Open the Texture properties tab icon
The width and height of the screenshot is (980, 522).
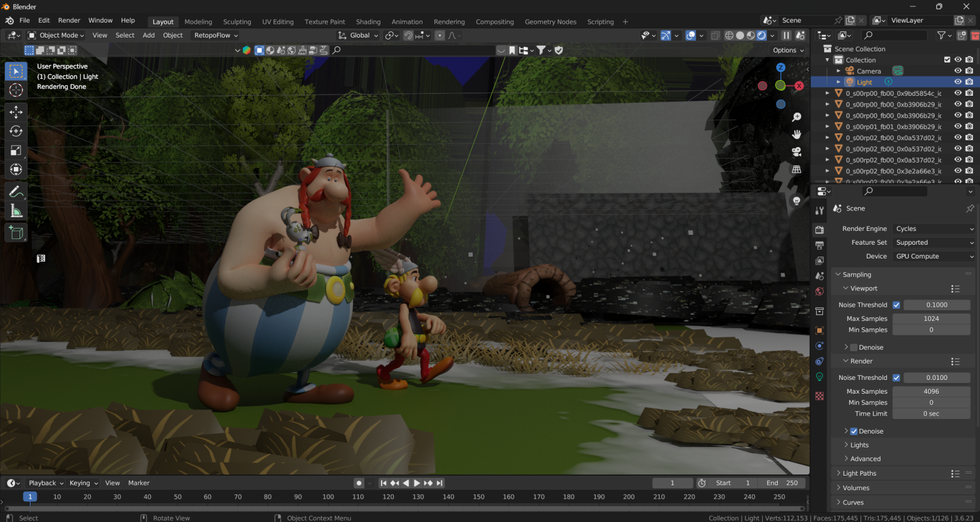coord(819,396)
